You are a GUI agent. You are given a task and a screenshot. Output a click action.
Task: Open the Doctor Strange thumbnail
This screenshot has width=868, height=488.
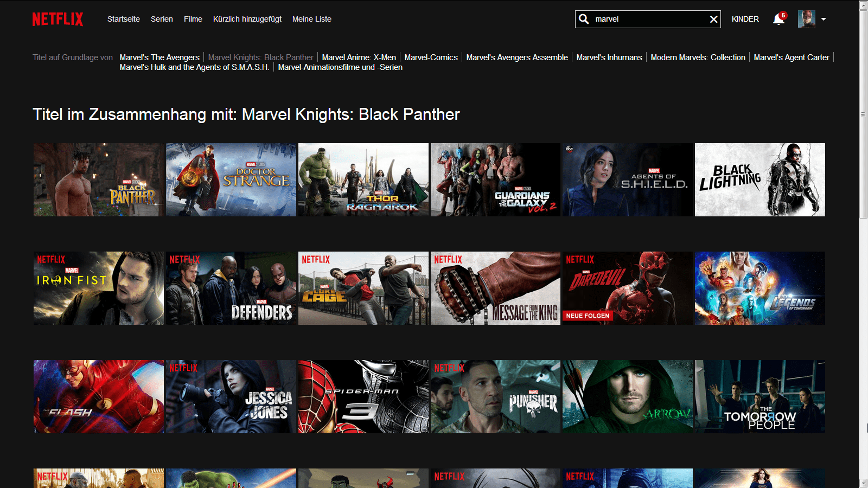pos(231,179)
